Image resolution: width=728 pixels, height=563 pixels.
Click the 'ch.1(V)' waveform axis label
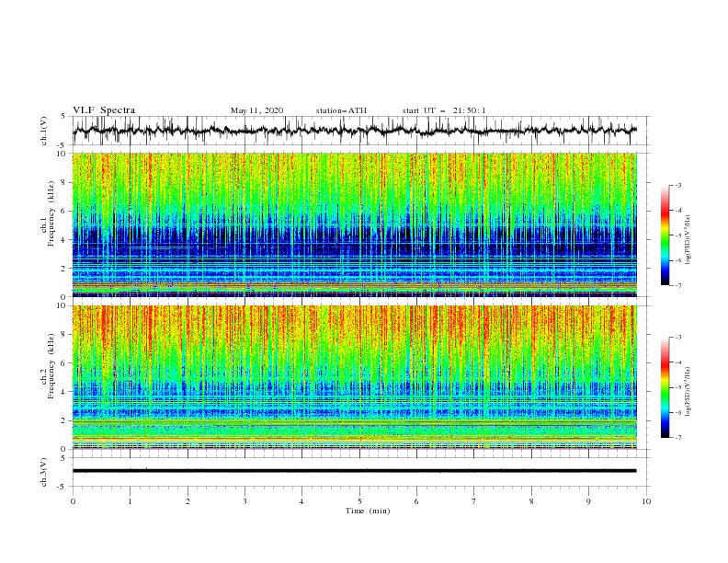click(x=44, y=131)
